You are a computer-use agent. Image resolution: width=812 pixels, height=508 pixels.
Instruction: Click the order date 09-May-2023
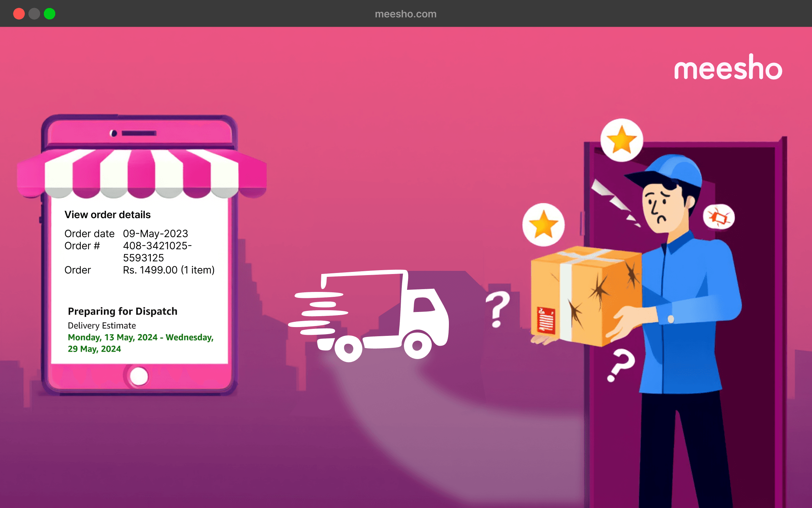pyautogui.click(x=155, y=234)
